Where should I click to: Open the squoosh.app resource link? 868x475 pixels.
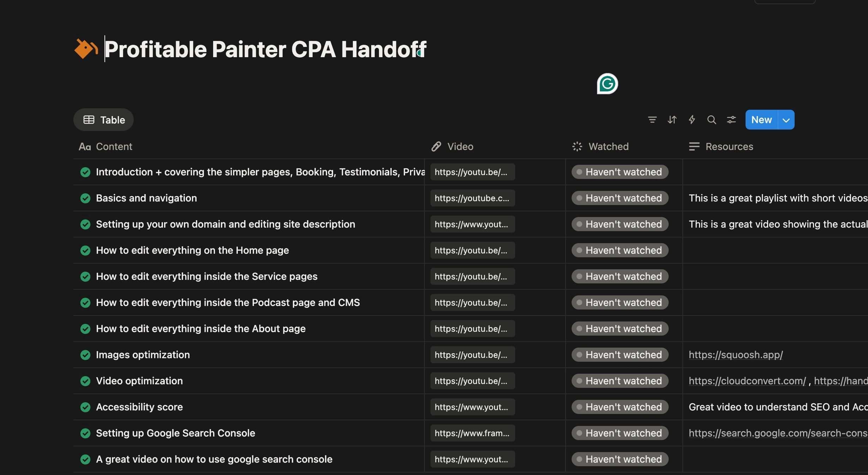coord(736,355)
